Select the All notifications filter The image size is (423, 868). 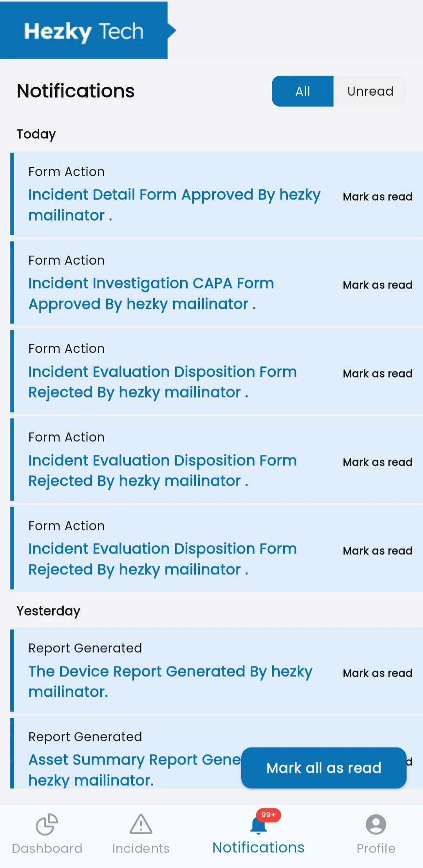302,91
